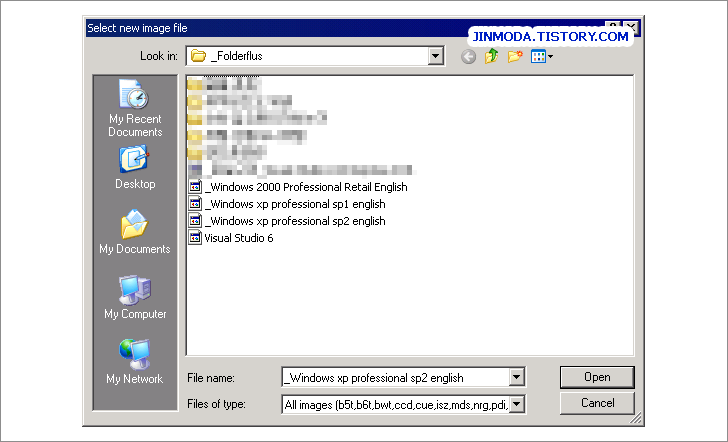Go up one folder level

click(x=491, y=56)
